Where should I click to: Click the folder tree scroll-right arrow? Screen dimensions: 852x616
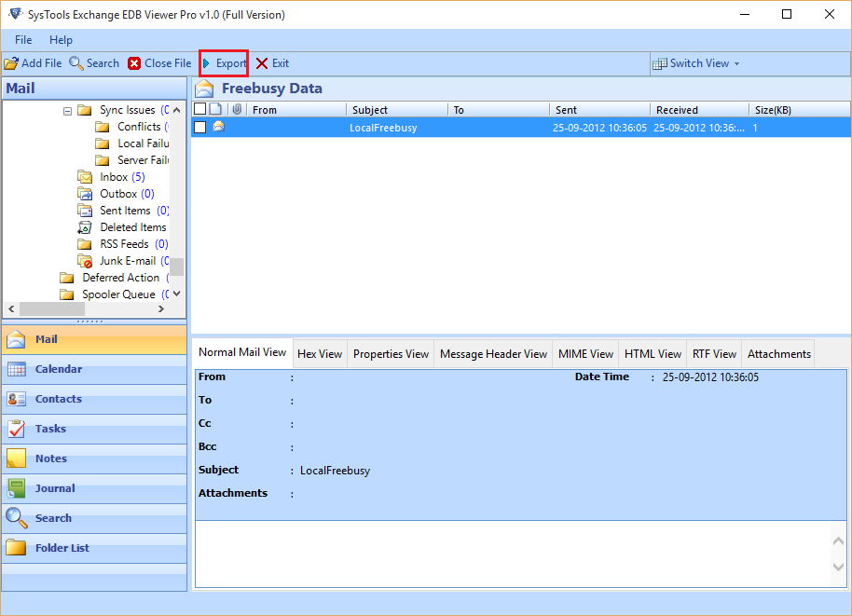[x=161, y=309]
